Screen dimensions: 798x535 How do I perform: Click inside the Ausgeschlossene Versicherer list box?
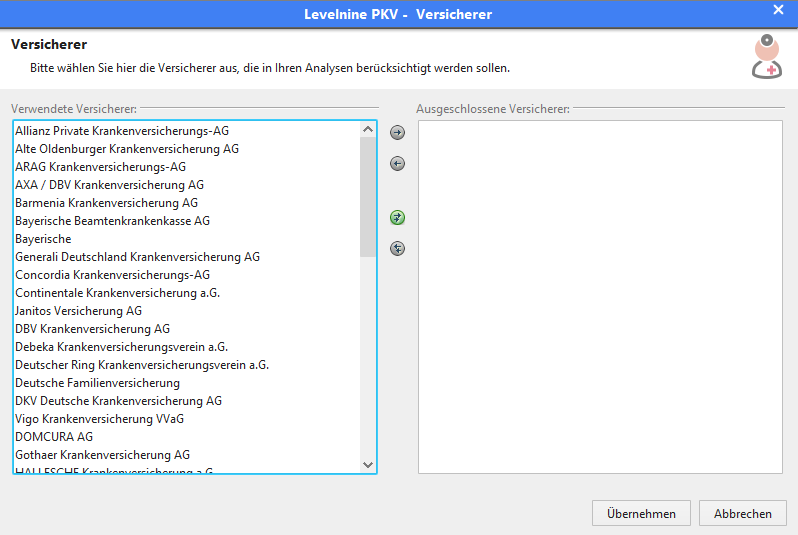click(x=600, y=297)
